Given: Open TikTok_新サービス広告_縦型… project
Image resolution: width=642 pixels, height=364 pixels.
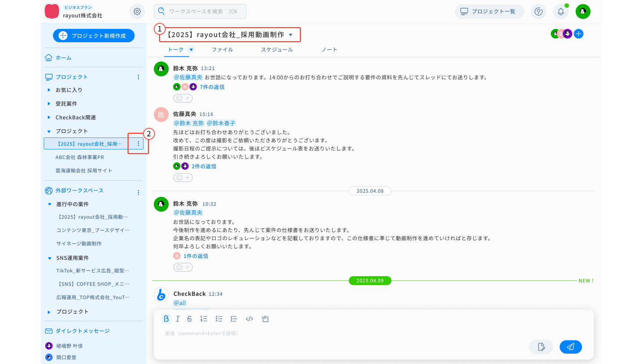Looking at the screenshot, I should [93, 271].
